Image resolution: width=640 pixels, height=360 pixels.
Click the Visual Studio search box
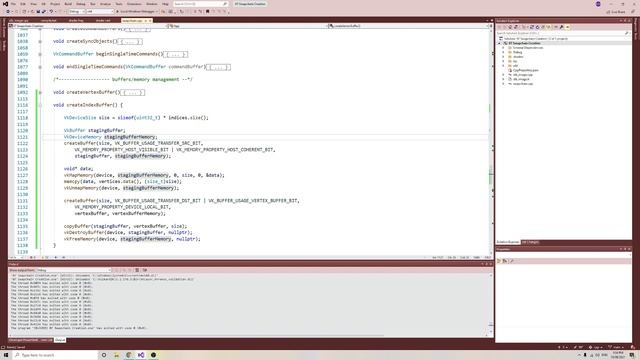200,4
